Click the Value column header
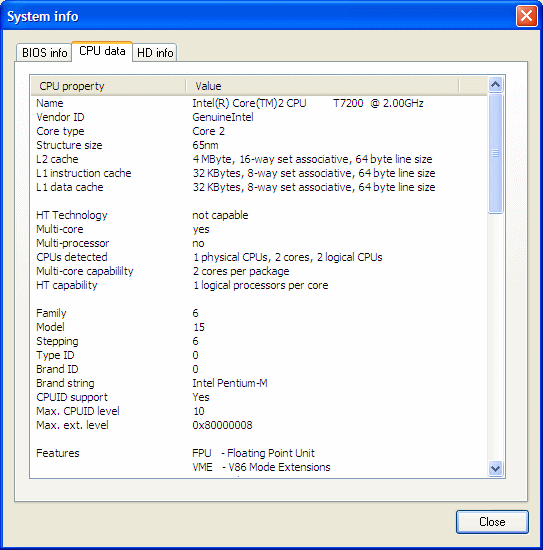 point(322,86)
